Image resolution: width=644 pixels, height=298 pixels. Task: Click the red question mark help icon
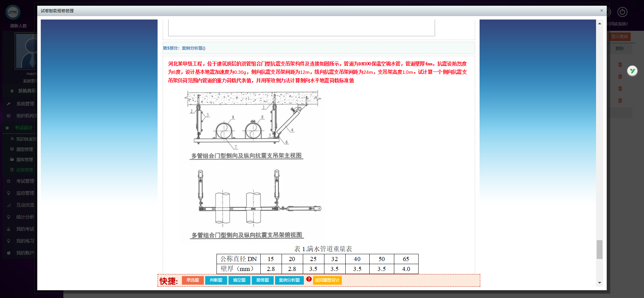(x=309, y=279)
